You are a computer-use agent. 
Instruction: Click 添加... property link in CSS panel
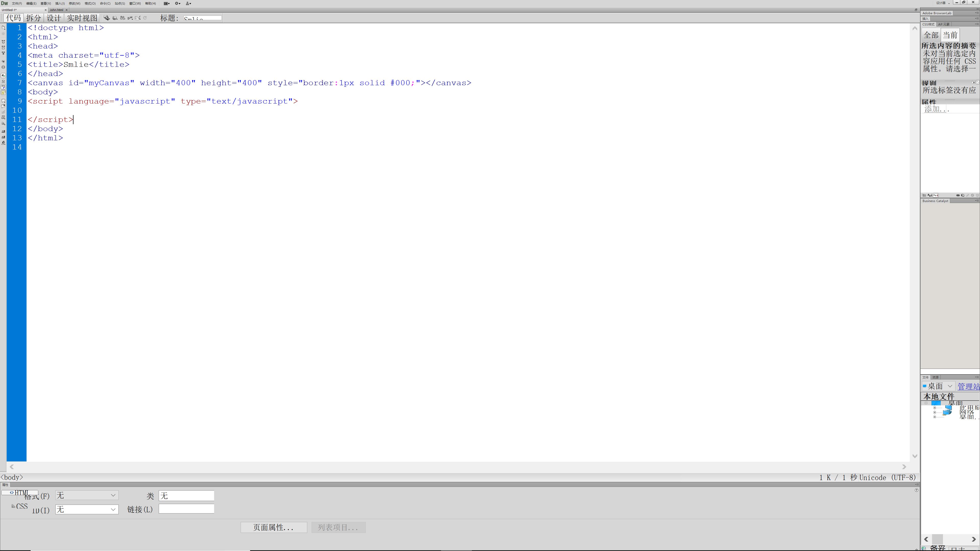pos(937,109)
